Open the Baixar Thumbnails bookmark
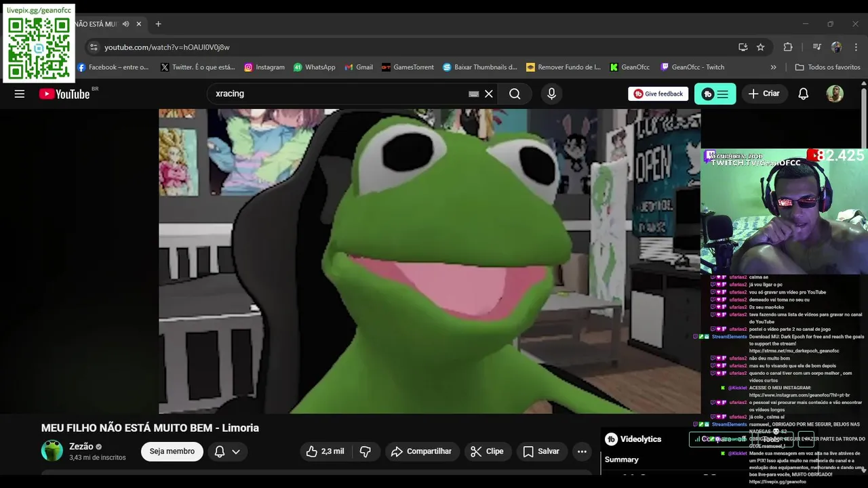Viewport: 868px width, 488px height. (480, 67)
